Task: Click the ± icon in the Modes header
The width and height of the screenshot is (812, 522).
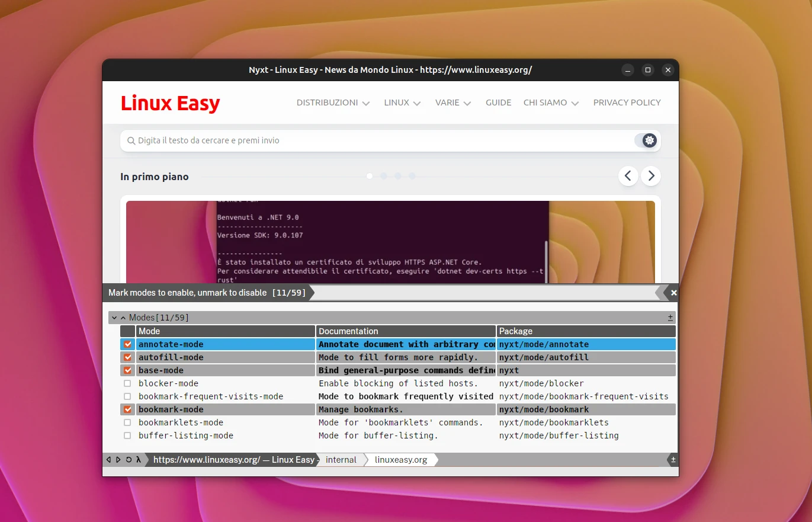Action: tap(670, 318)
